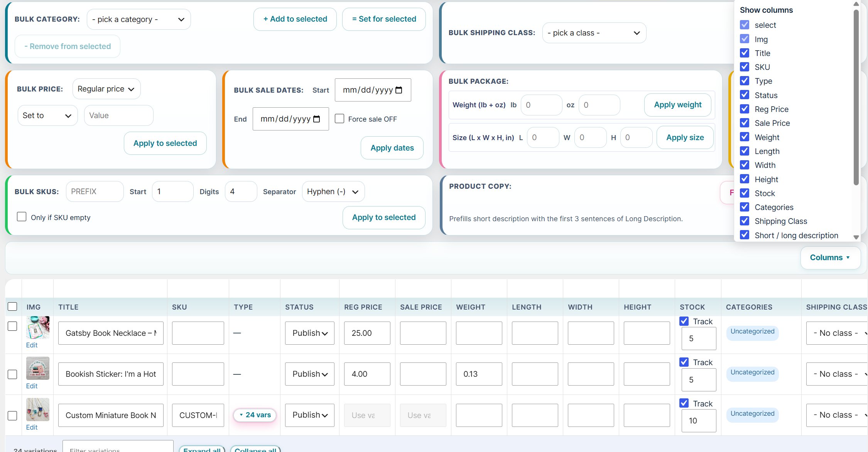Click the bulk price Value field
The width and height of the screenshot is (868, 452).
pos(119,115)
